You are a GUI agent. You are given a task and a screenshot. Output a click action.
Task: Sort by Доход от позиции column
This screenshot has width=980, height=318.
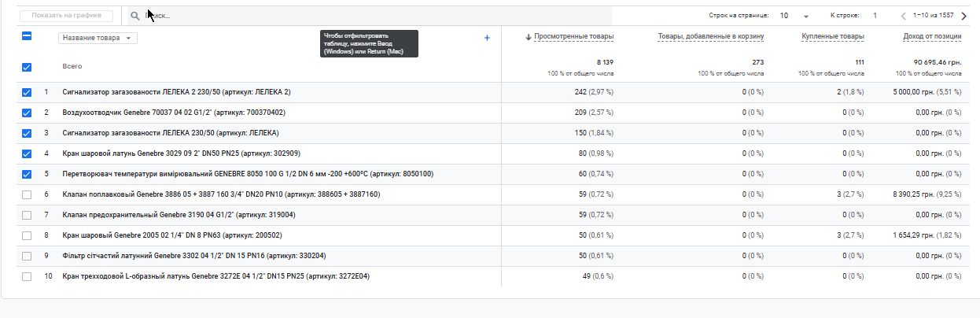(x=931, y=36)
